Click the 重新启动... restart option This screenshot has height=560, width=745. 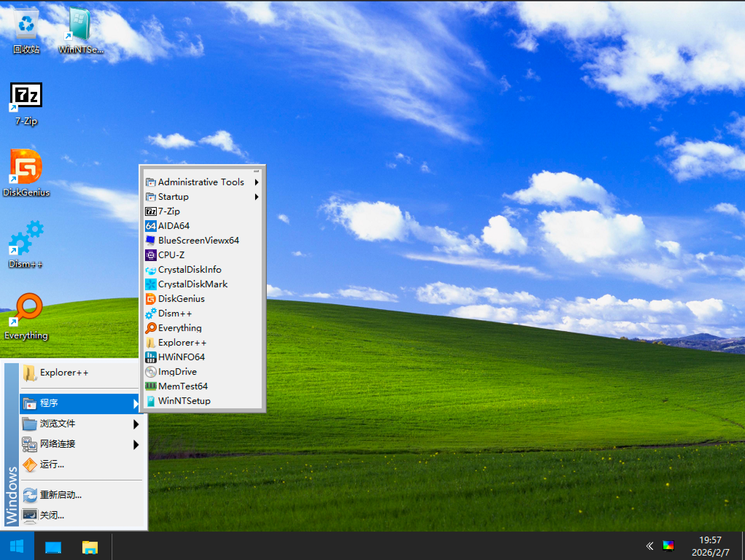[x=61, y=495]
